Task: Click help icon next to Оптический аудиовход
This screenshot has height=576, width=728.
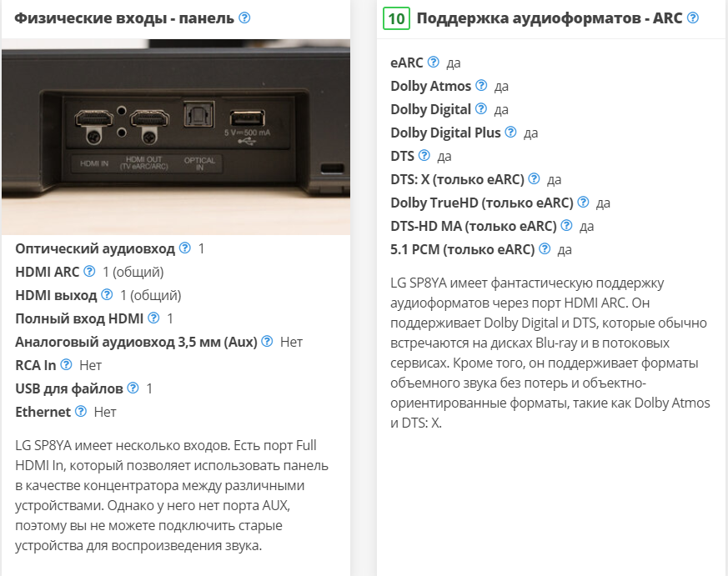Action: click(x=185, y=248)
